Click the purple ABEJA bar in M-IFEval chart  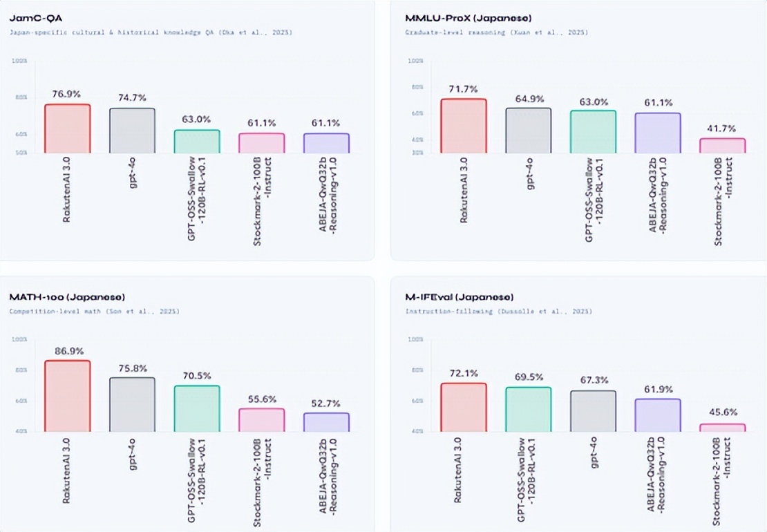pos(658,415)
